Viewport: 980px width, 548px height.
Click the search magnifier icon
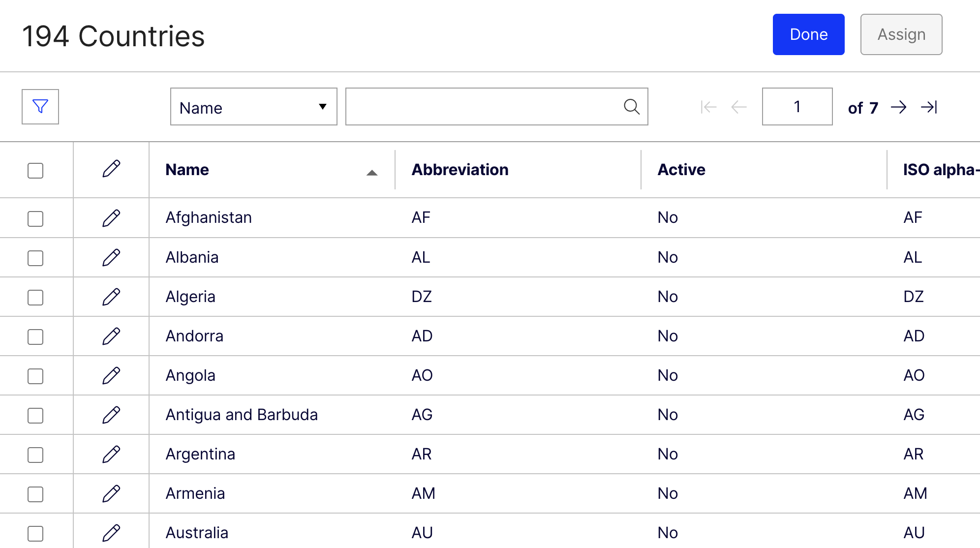click(x=632, y=106)
